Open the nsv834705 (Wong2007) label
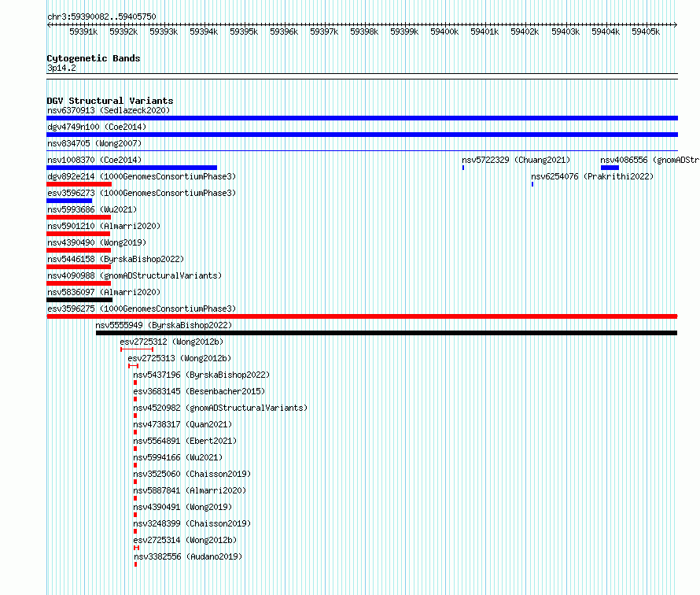Screen dimensions: 700x595 coord(94,143)
